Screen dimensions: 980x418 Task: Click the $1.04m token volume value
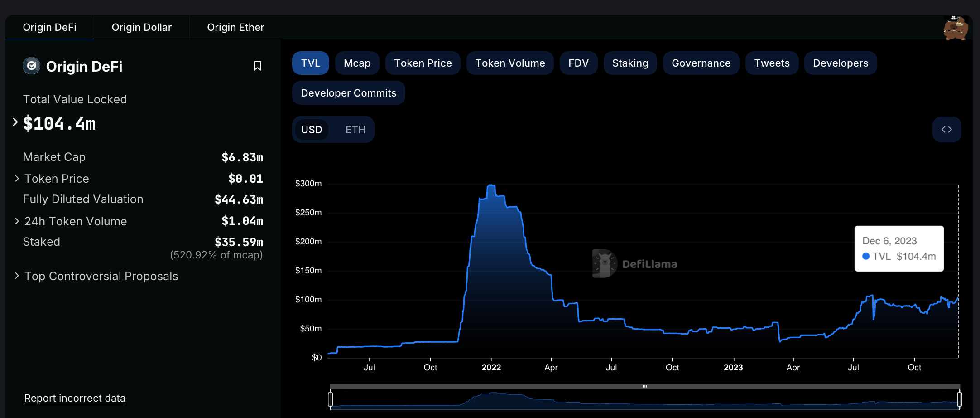pyautogui.click(x=242, y=221)
